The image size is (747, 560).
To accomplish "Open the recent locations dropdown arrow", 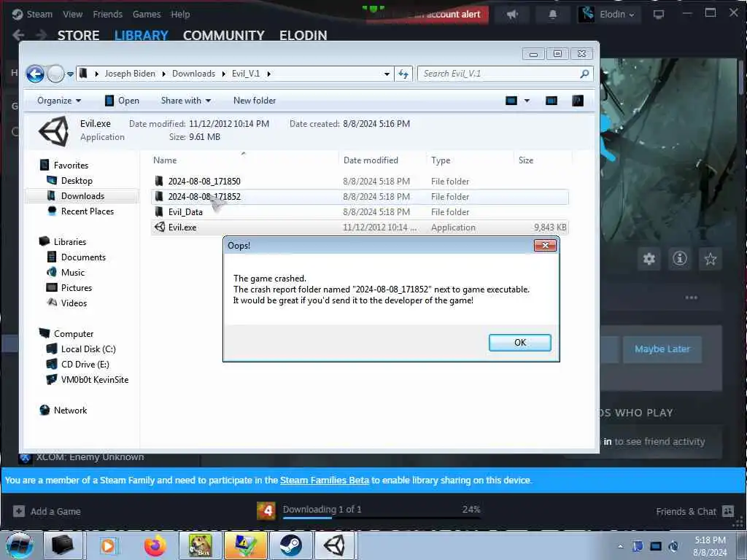I will tap(70, 74).
